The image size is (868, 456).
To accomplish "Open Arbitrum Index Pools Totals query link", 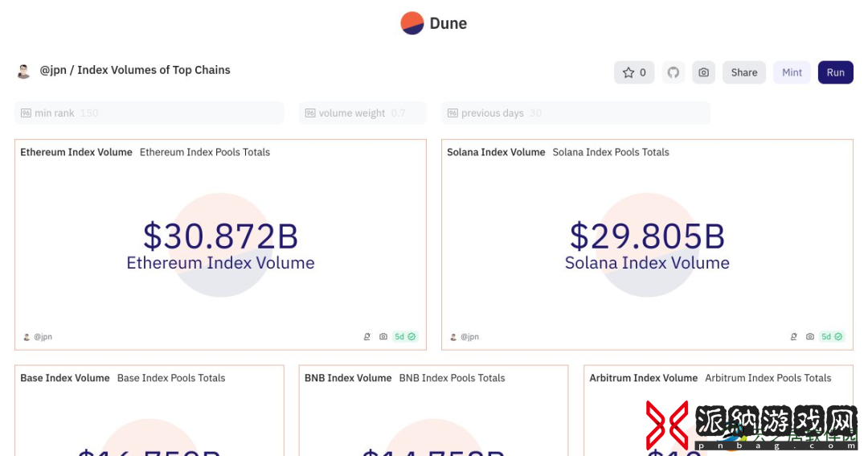I will [x=768, y=379].
